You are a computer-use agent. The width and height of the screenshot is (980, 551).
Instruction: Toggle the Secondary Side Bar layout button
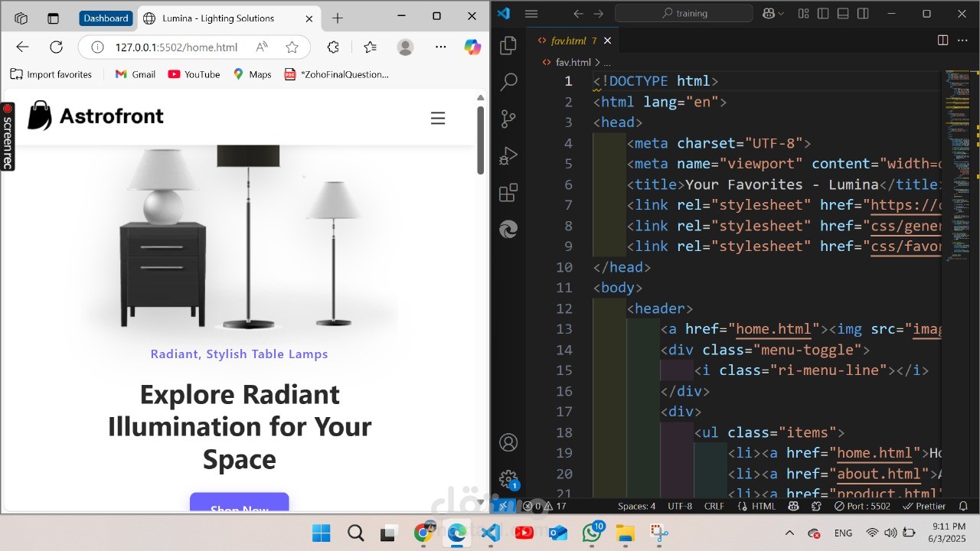[x=863, y=13]
